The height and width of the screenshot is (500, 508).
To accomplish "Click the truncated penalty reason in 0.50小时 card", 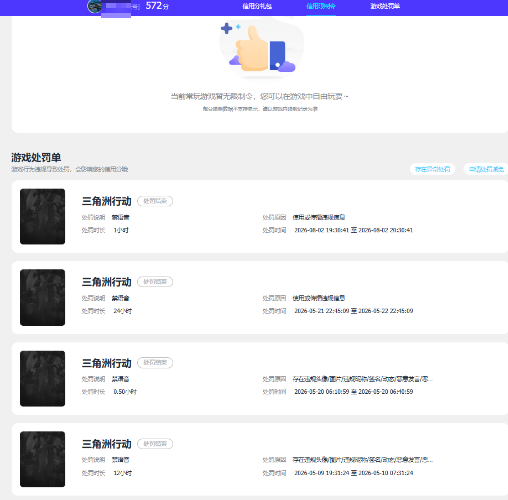I will click(363, 379).
